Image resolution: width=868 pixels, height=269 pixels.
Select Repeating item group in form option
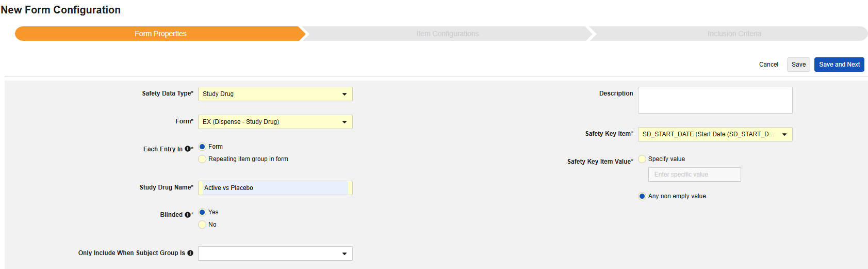click(202, 159)
